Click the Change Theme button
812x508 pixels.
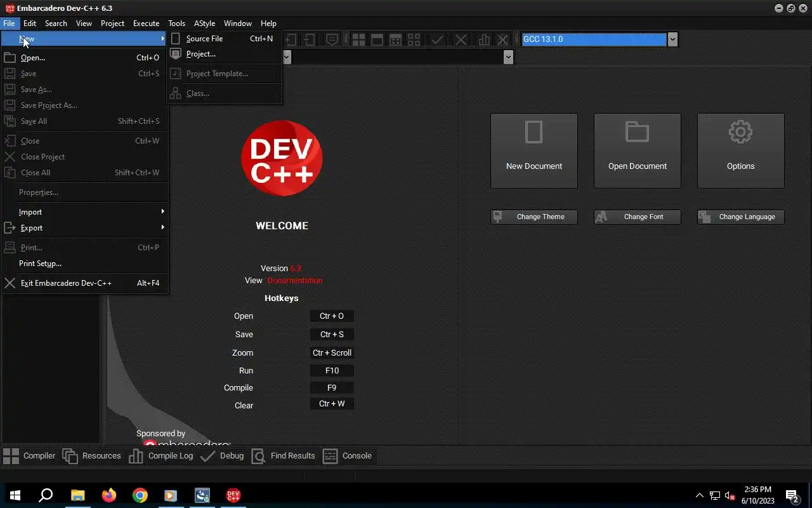[x=534, y=217]
